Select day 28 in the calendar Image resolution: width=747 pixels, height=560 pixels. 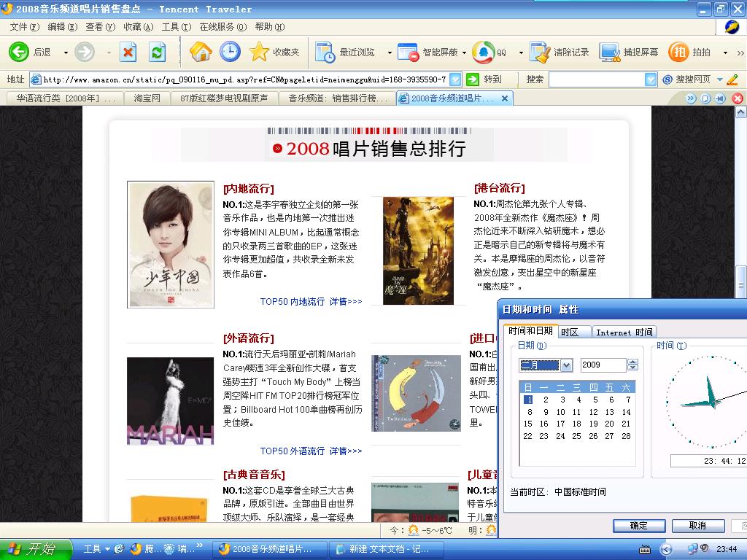[x=626, y=436]
